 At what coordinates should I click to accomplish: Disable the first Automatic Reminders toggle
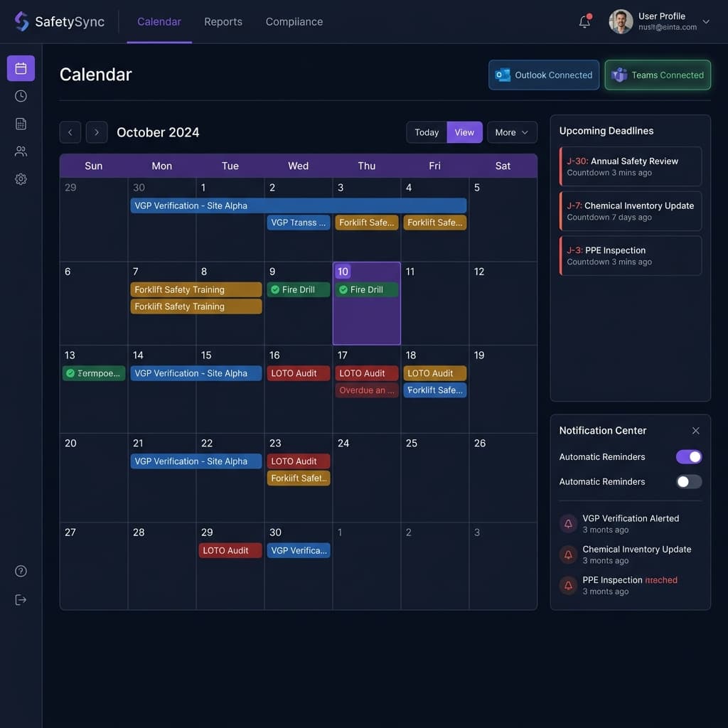pos(688,456)
